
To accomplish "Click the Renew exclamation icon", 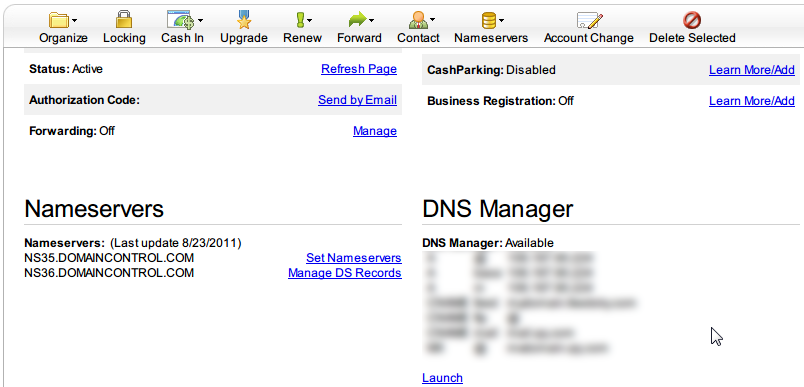I will click(300, 20).
